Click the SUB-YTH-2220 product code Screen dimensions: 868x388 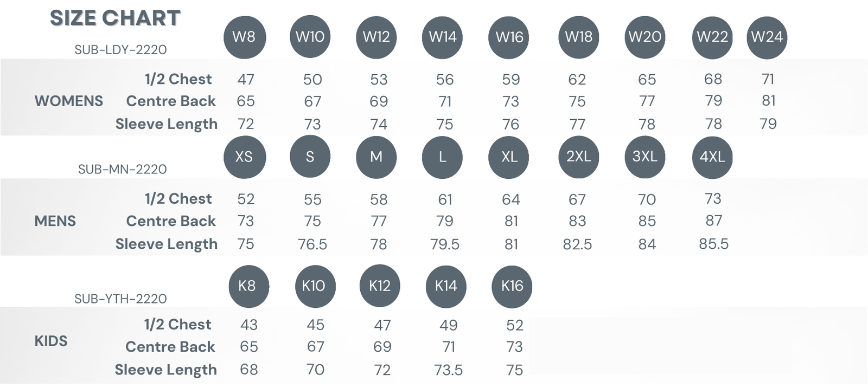pos(120,299)
